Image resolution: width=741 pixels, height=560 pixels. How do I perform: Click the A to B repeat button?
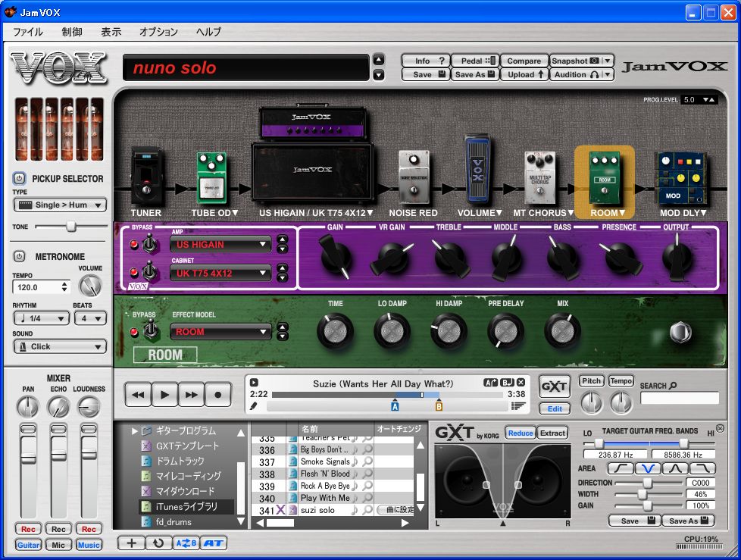[186, 543]
